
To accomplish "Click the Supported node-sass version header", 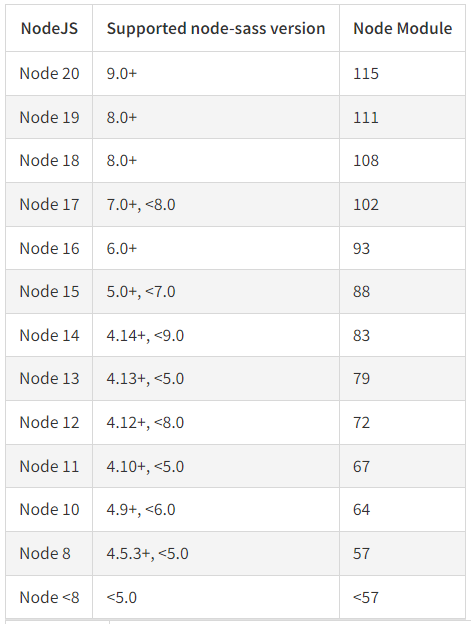I will [216, 29].
